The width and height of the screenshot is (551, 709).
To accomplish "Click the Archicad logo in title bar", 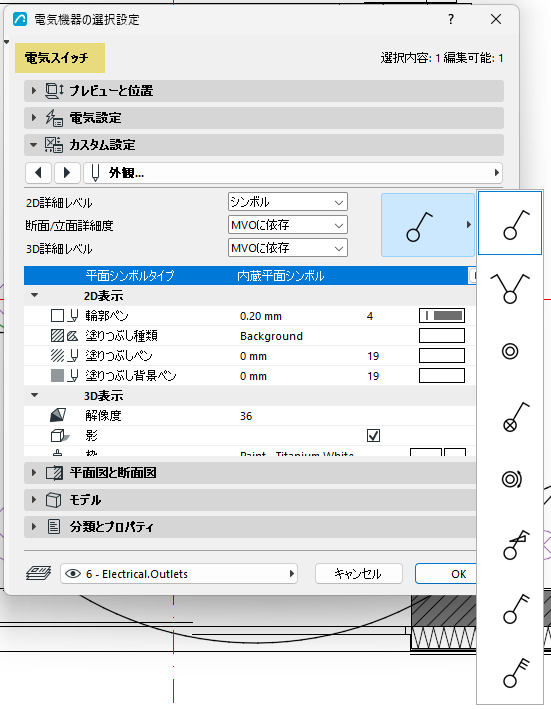I will click(x=20, y=19).
